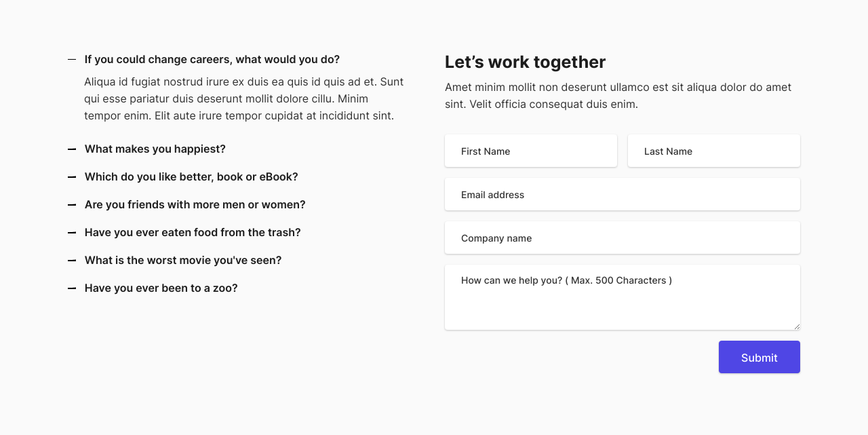Expand "What makes you happiest?" question

coord(155,149)
